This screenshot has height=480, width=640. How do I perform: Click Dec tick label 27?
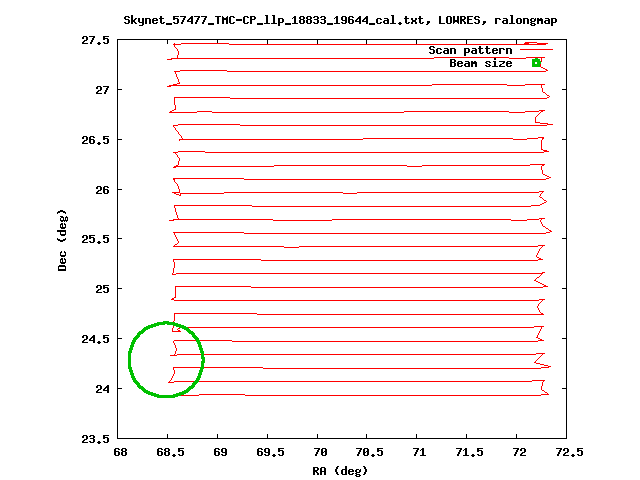pyautogui.click(x=102, y=90)
